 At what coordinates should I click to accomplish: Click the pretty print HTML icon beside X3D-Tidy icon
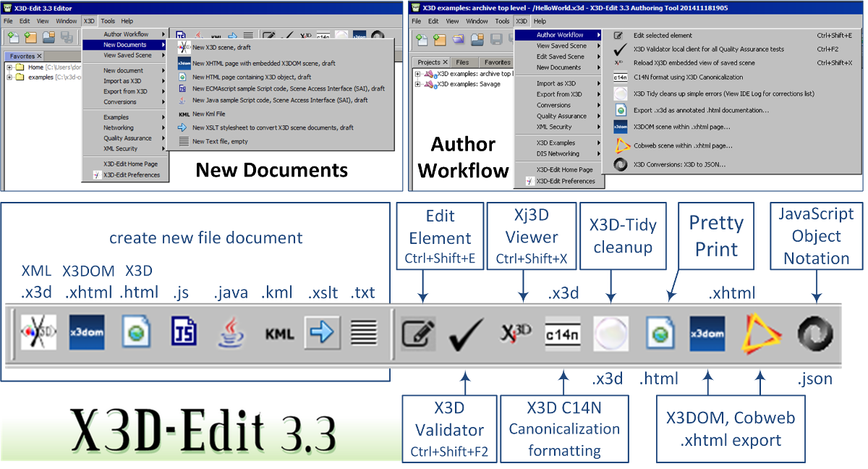660,334
